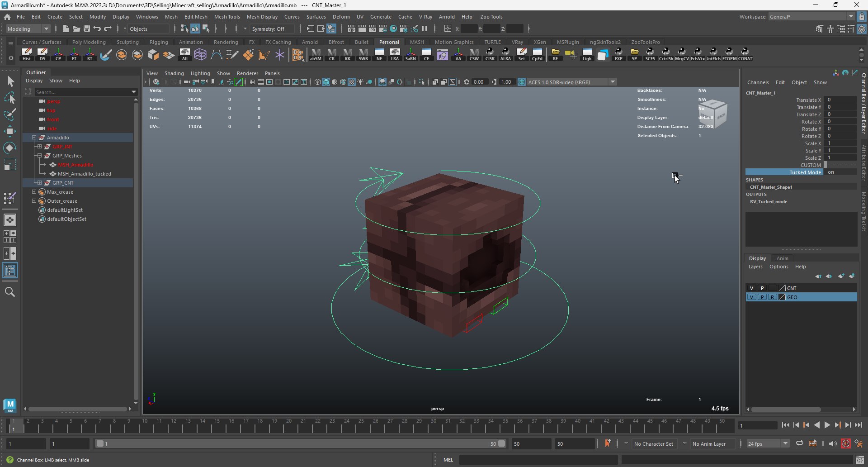This screenshot has height=467, width=868.
Task: Click the save scene icon
Action: pyautogui.click(x=87, y=29)
